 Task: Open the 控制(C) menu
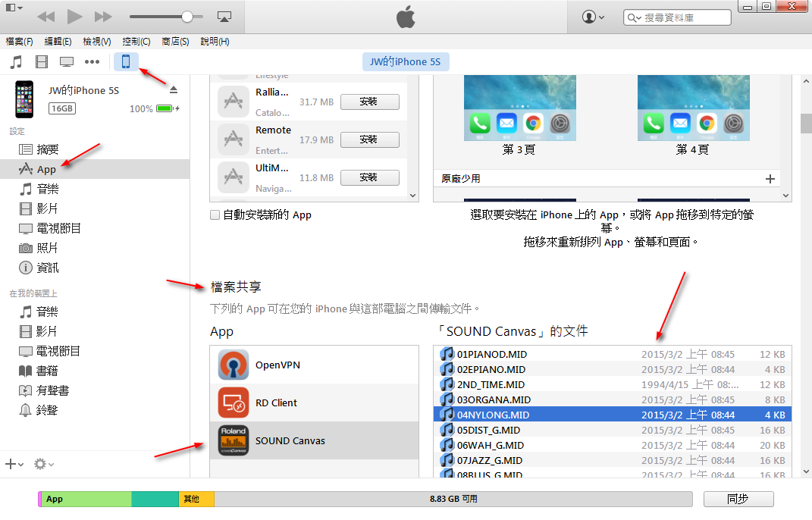point(136,42)
